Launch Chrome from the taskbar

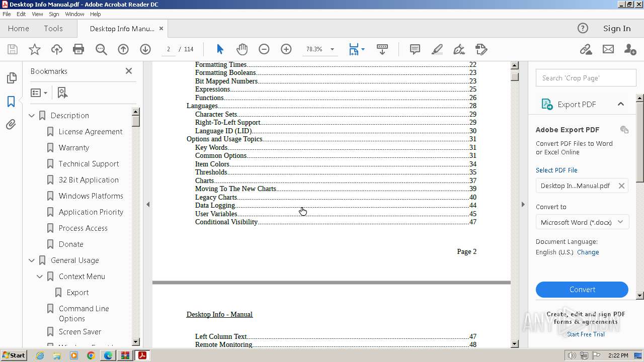tap(91, 355)
